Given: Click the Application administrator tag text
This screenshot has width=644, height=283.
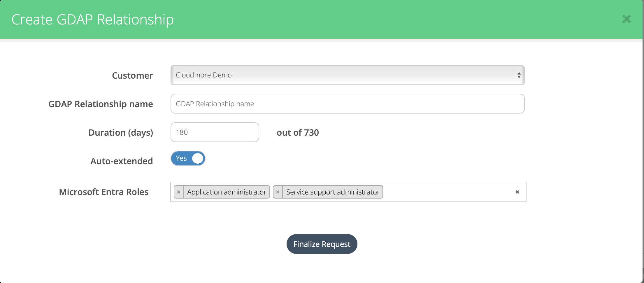Looking at the screenshot, I should pos(227,192).
